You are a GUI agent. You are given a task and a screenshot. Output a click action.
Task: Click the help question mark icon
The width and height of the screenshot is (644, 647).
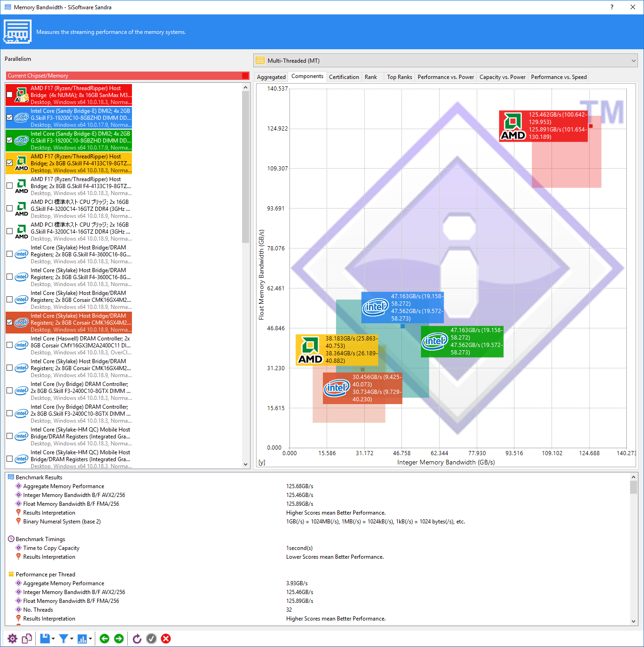(x=611, y=7)
